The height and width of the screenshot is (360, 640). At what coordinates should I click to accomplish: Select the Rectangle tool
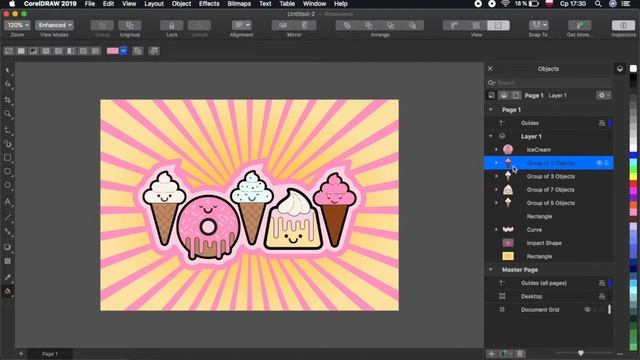[7, 158]
